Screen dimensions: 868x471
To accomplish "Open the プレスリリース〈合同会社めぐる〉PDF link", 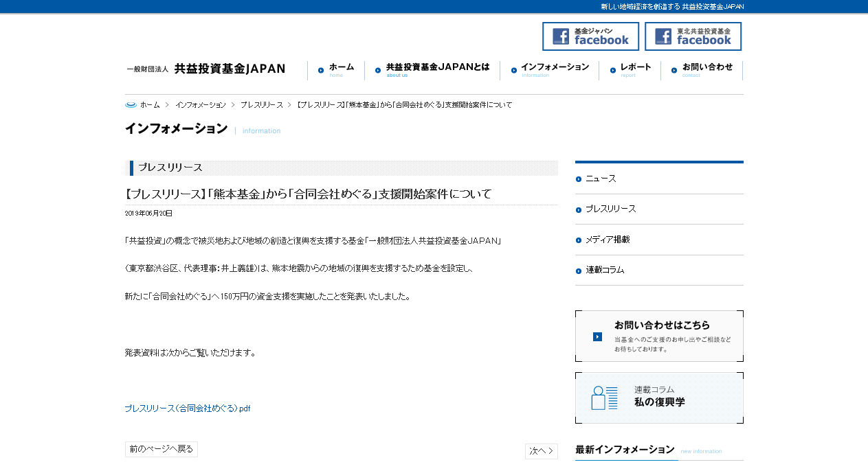I will 187,408.
